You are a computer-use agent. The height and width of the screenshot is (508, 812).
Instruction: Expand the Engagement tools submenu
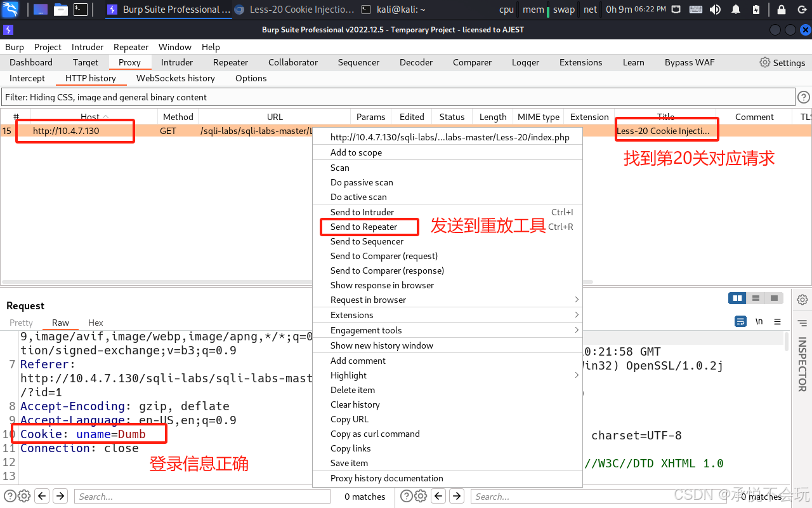tap(447, 330)
